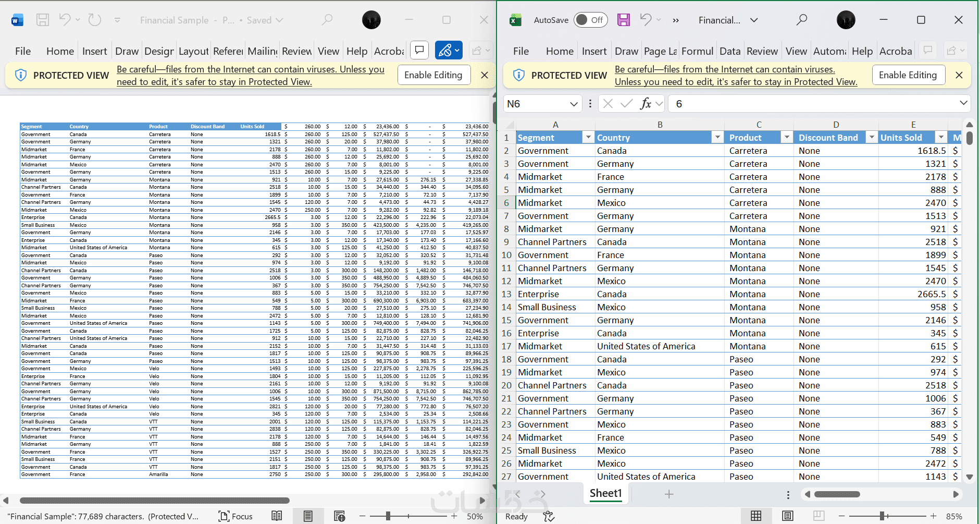Click the Word horizontal scrollbar thumb
The image size is (980, 524).
click(x=155, y=501)
